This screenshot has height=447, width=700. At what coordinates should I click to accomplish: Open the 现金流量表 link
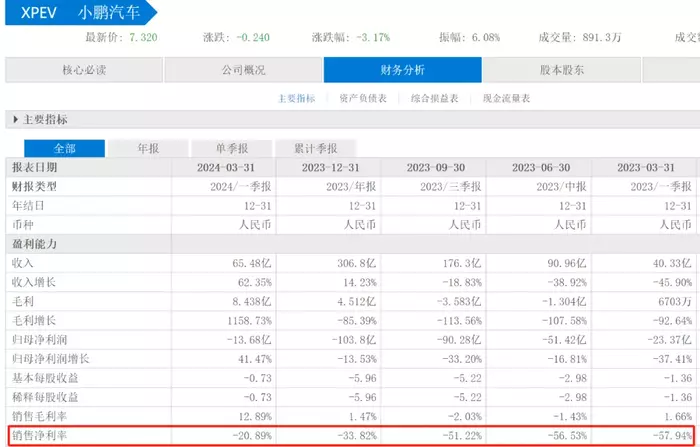point(507,98)
